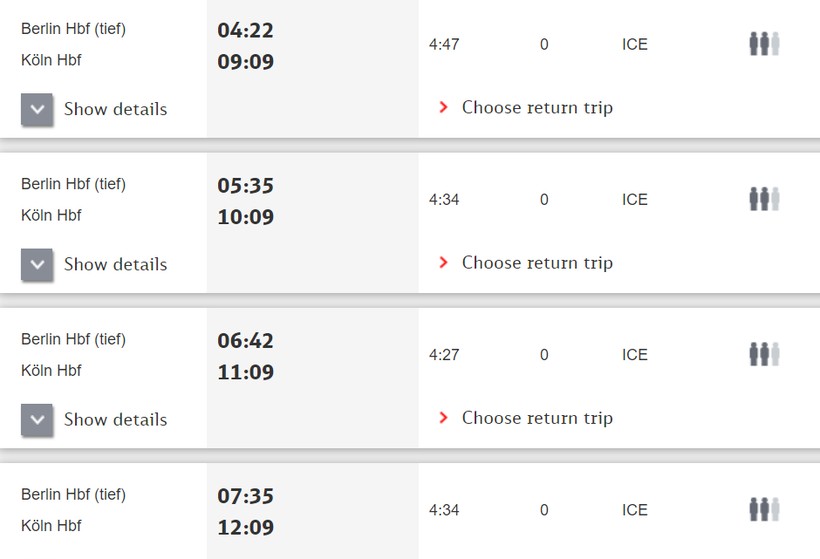Expand details chevron for 05:35 departure
The image size is (820, 559).
[x=37, y=264]
